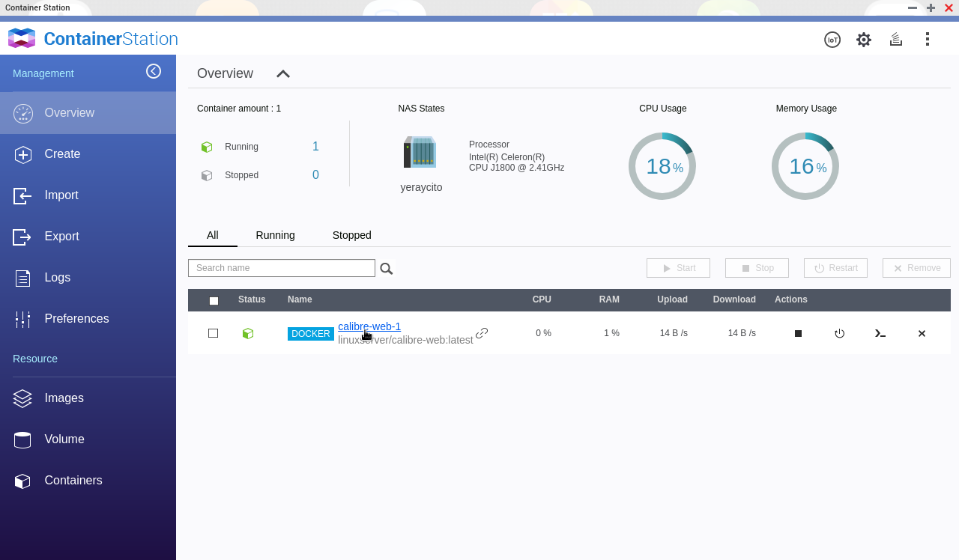The height and width of the screenshot is (560, 959).
Task: Open the IoT icon in header
Action: point(832,40)
